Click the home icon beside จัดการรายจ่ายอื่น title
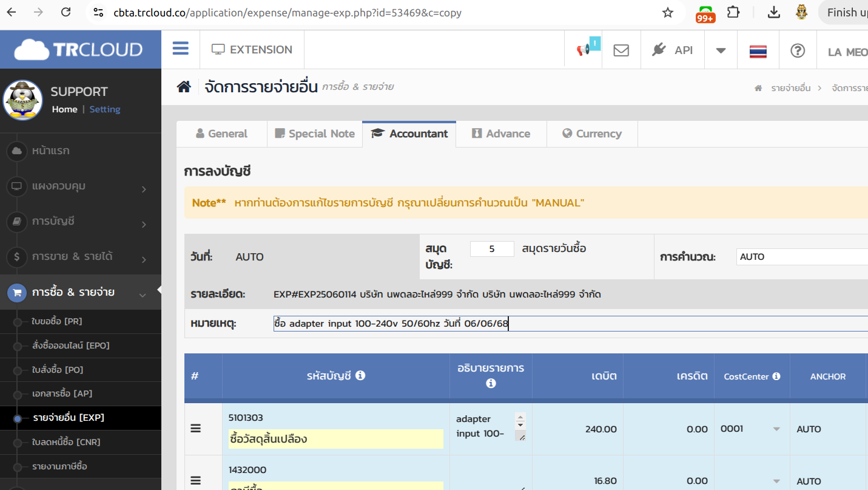The image size is (868, 490). tap(184, 87)
